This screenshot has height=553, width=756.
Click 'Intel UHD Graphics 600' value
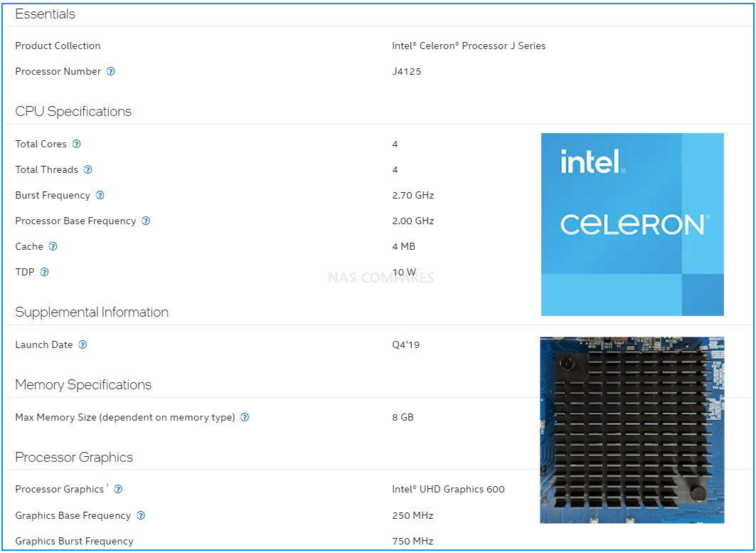pyautogui.click(x=448, y=489)
